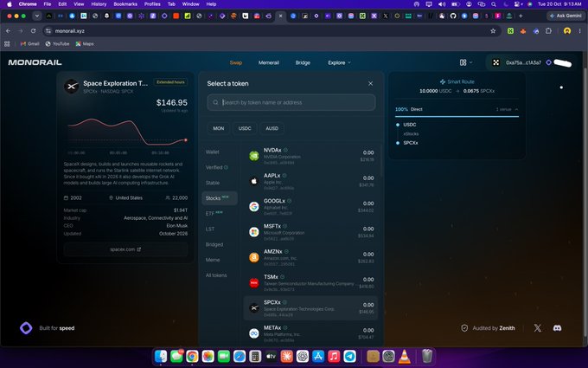Image resolution: width=588 pixels, height=368 pixels.
Task: Select MSFTx Microsoft token icon
Action: [254, 232]
